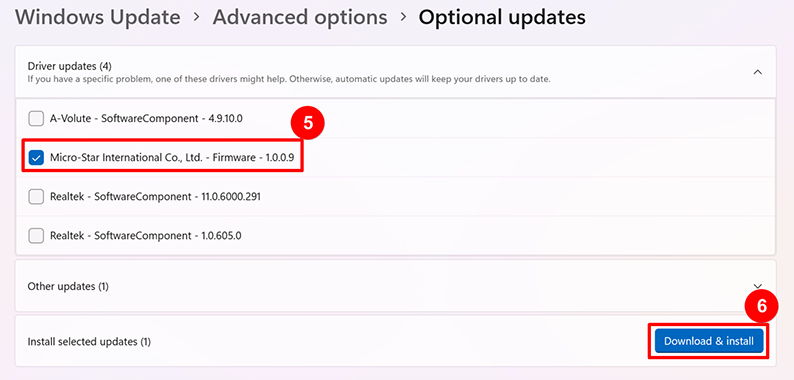Viewport: 794px width, 380px height.
Task: Click the Optional updates breadcrumb title
Action: click(502, 17)
